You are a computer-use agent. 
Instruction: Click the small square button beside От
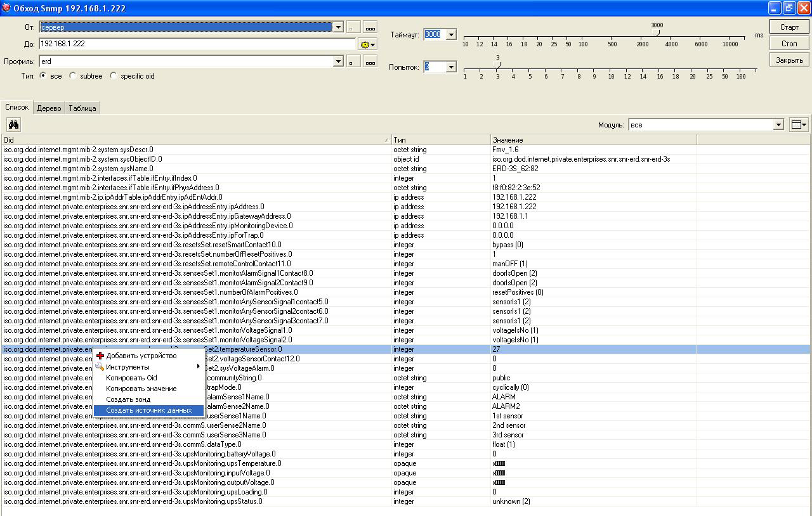point(353,27)
